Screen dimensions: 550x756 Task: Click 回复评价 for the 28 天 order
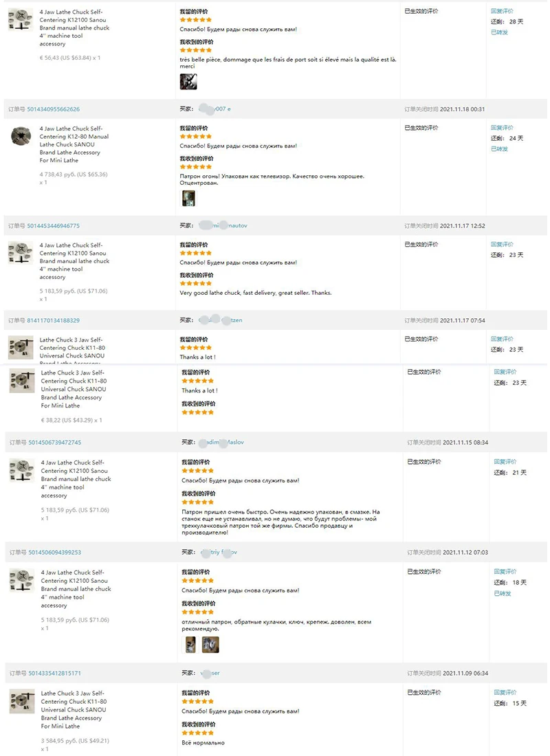(x=502, y=11)
